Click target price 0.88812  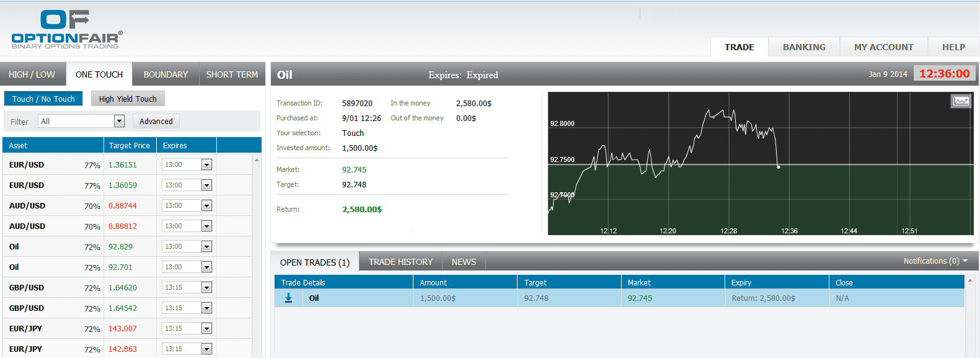point(123,226)
